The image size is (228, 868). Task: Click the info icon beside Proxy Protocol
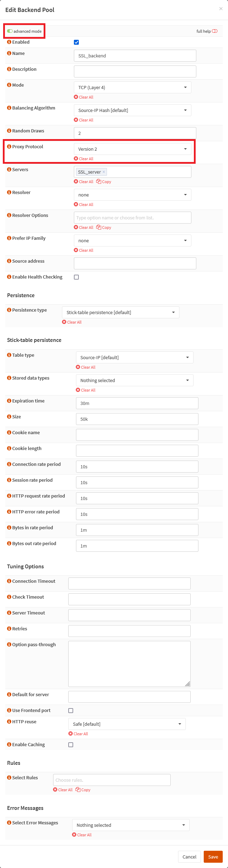click(9, 146)
